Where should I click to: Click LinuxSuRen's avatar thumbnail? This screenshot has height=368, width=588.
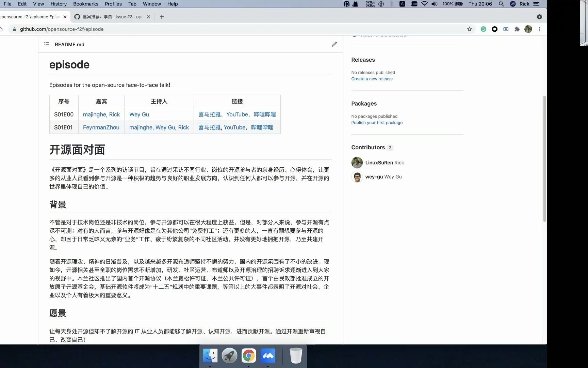[x=357, y=163]
